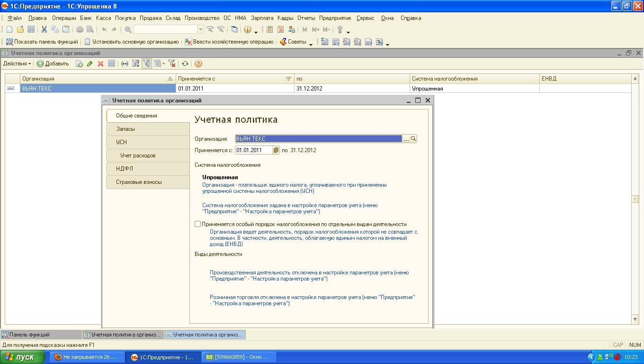Click the magnifier button beside Организация field

(413, 138)
